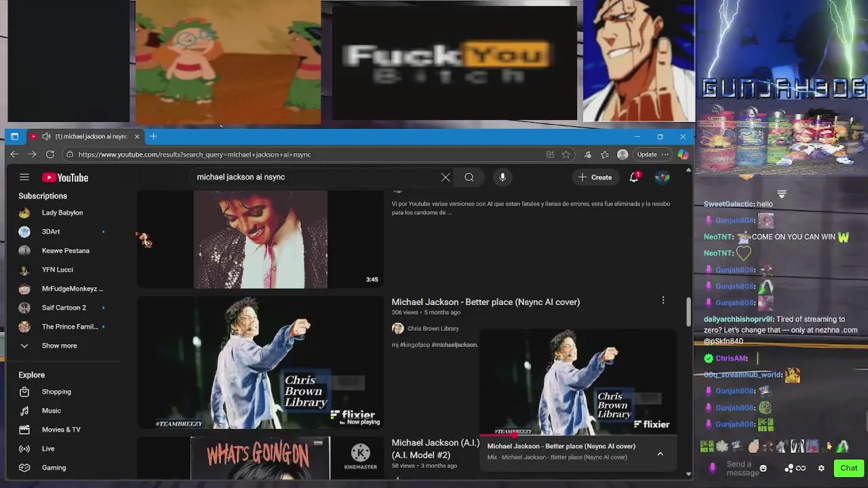Viewport: 868px width, 488px height.
Task: Click the Subscriptions heading
Action: (x=43, y=196)
